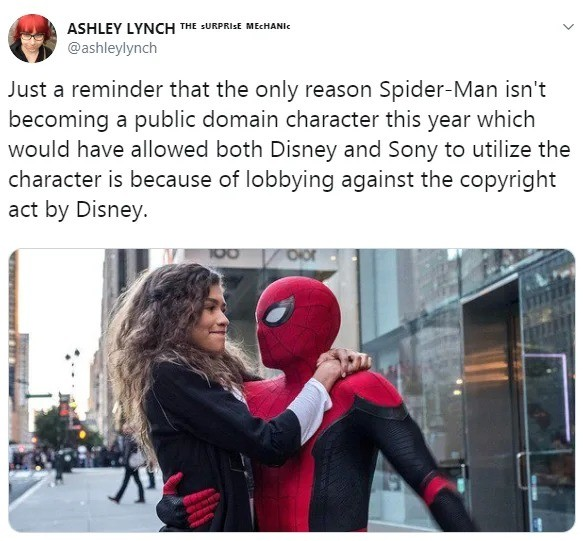Click the street lamp in photo background
The height and width of the screenshot is (541, 583).
click(73, 372)
